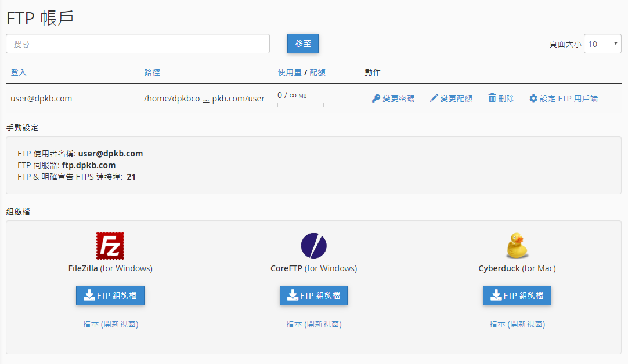Screen dimensions: 628x364
Task: Download the CoreFTP 組態檔
Action: [x=313, y=296]
